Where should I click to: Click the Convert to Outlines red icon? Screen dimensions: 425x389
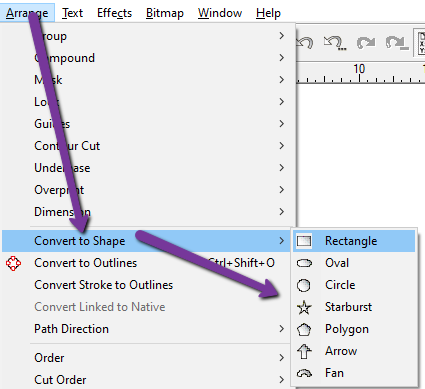[x=13, y=263]
